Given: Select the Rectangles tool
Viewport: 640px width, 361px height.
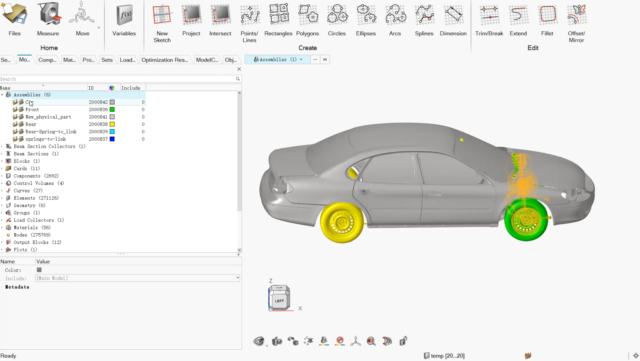Looking at the screenshot, I should [278, 19].
